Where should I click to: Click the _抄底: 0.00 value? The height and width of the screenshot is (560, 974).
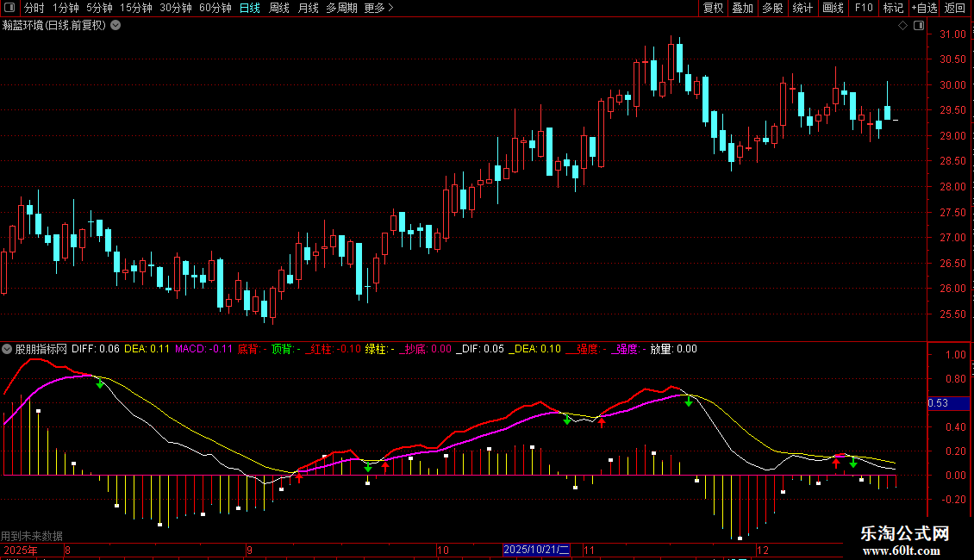click(425, 350)
